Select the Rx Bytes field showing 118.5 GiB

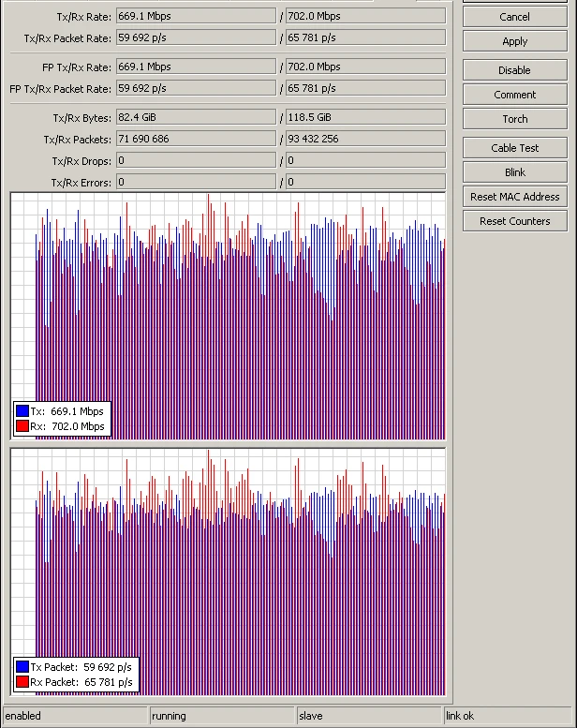364,117
